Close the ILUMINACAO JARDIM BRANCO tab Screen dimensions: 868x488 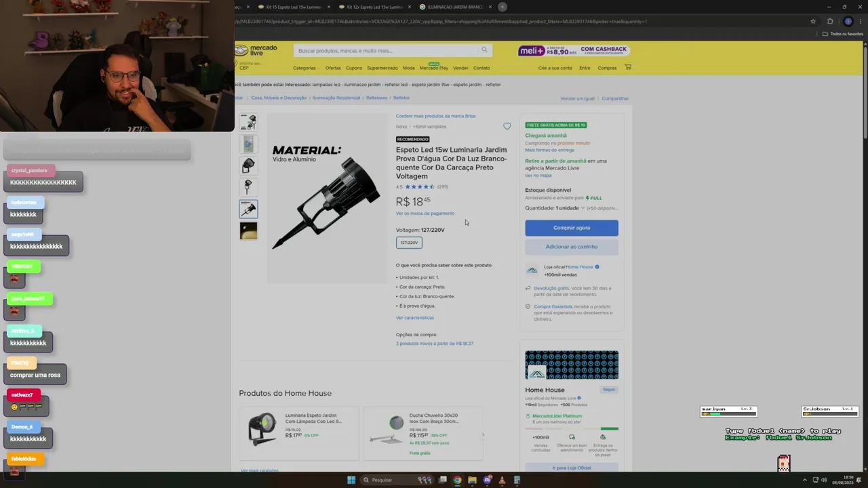489,7
